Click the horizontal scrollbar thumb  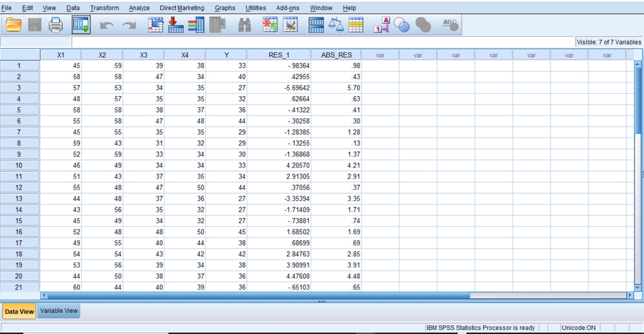[x=259, y=295]
